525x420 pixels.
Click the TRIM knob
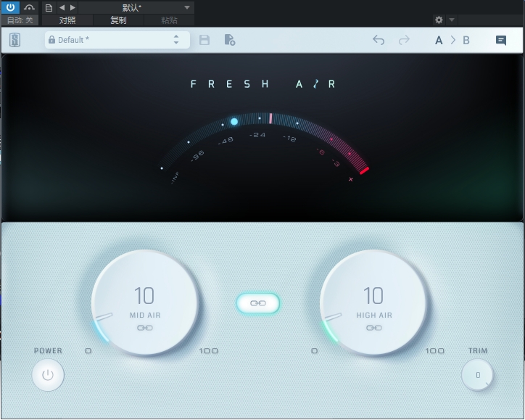[x=477, y=375]
